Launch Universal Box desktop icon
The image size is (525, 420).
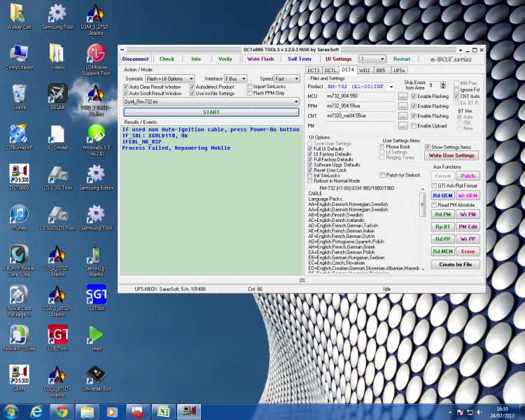click(x=96, y=379)
